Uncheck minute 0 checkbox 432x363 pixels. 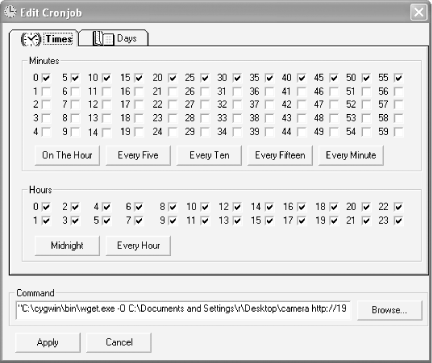pyautogui.click(x=46, y=78)
